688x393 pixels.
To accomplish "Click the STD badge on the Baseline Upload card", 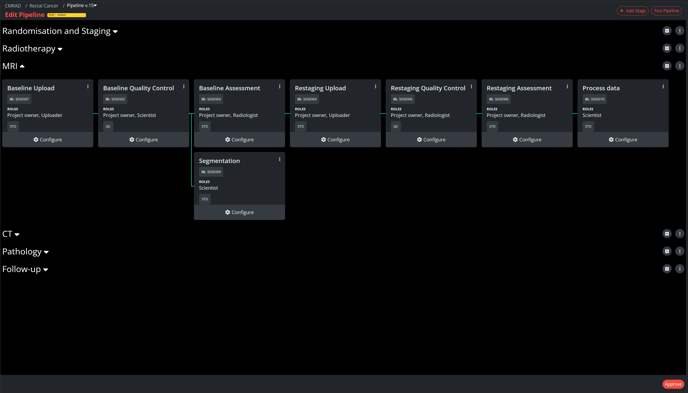I will pos(13,126).
